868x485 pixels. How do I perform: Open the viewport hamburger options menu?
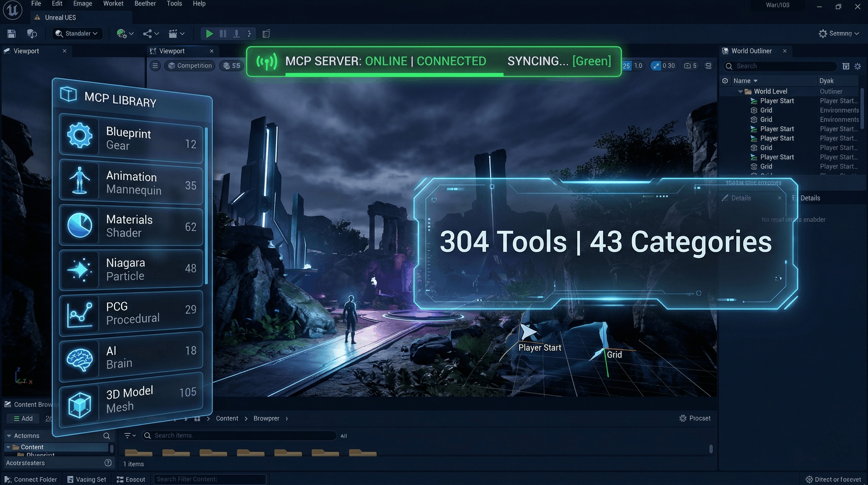coord(155,66)
